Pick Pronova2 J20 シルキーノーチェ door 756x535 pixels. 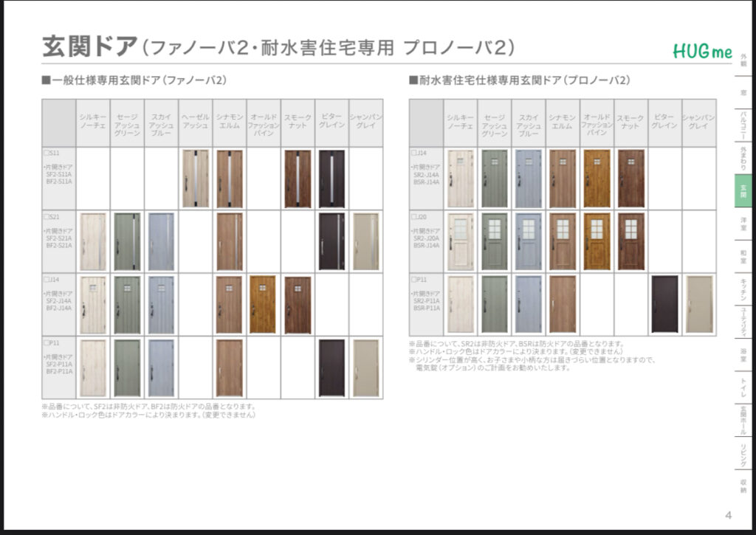(x=461, y=241)
